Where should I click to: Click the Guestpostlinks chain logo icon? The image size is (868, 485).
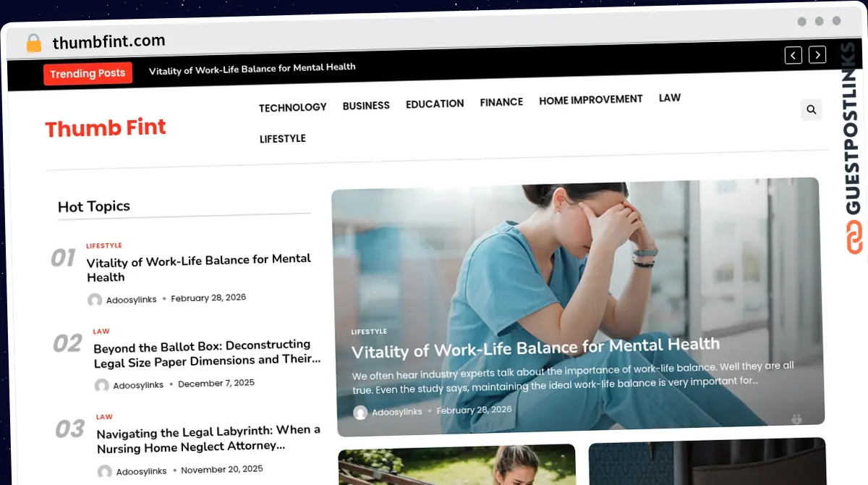855,238
